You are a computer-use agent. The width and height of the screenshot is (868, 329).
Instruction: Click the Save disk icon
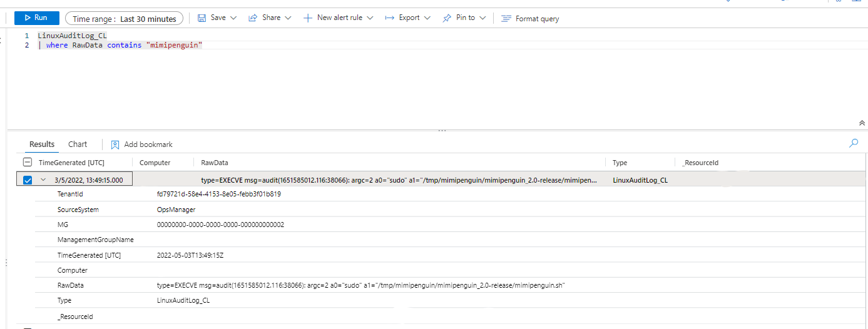pyautogui.click(x=202, y=18)
